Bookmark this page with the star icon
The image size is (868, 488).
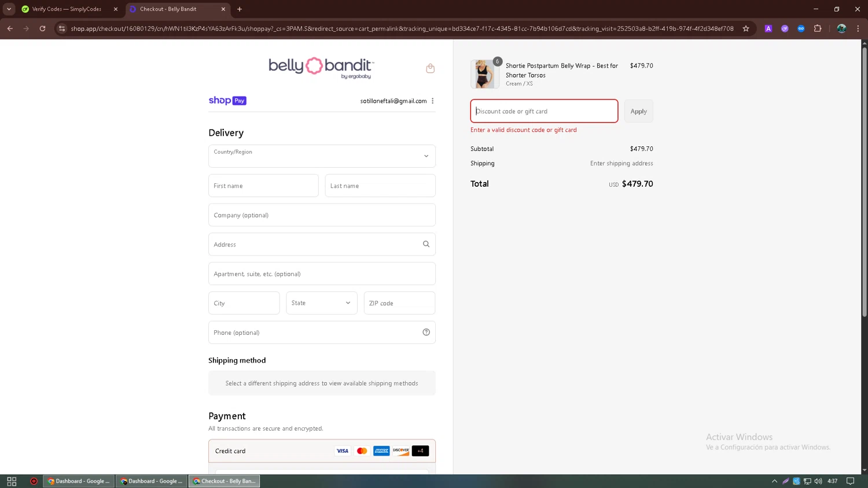tap(746, 28)
